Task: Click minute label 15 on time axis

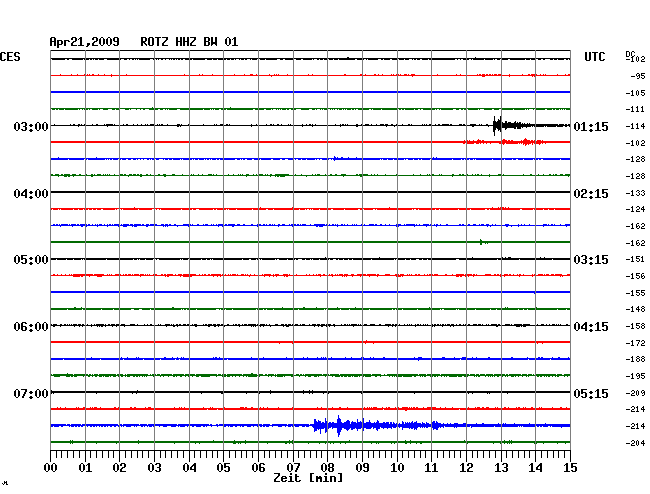Action: point(570,467)
